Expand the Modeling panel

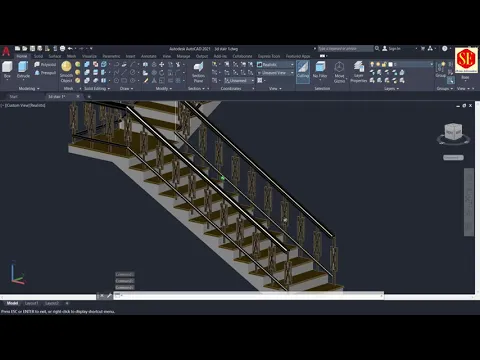tap(29, 89)
